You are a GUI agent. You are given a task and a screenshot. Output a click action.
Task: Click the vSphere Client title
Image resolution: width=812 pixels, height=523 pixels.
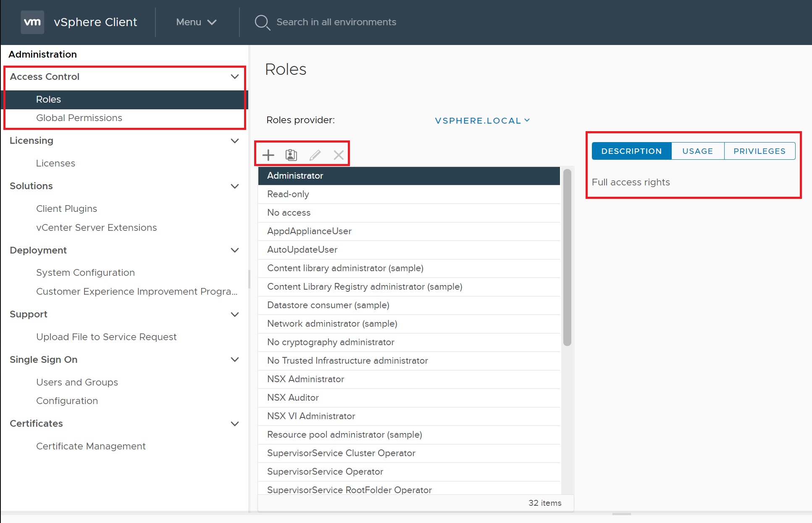95,22
